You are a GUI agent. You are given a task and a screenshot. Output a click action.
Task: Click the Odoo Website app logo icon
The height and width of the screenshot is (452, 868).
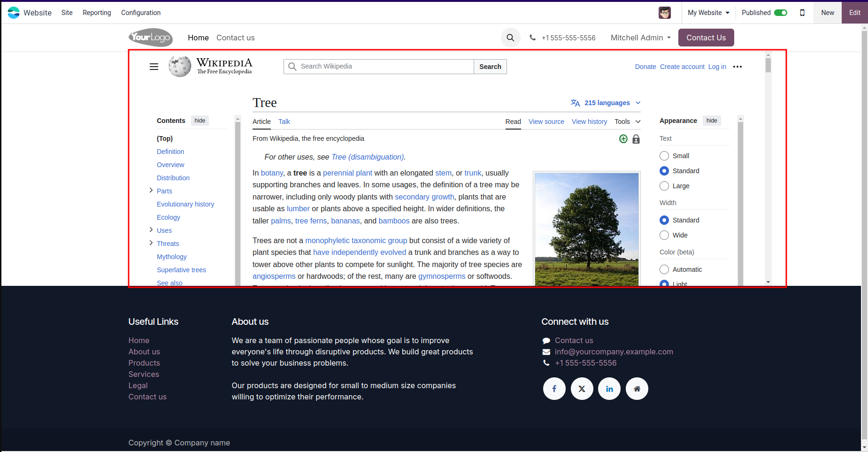pos(14,13)
